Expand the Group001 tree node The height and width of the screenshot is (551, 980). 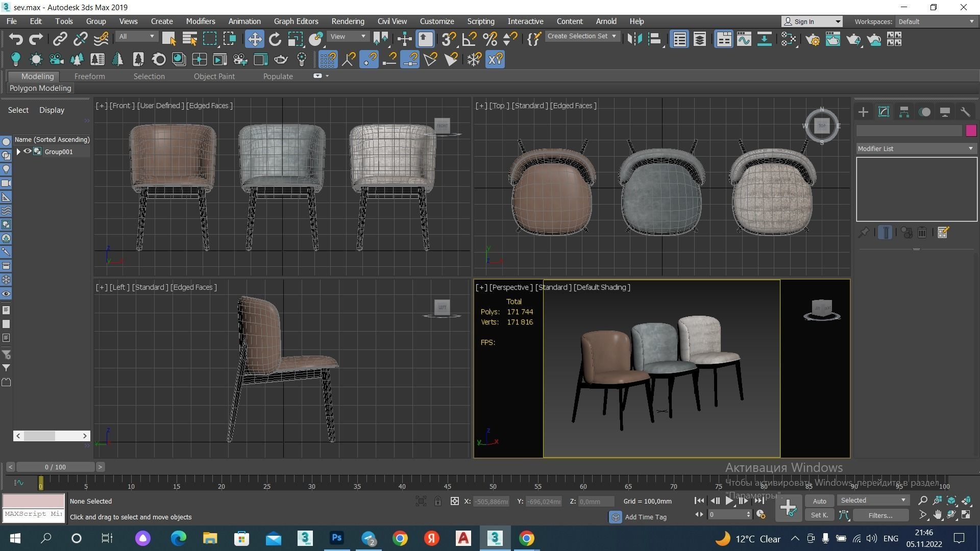18,152
